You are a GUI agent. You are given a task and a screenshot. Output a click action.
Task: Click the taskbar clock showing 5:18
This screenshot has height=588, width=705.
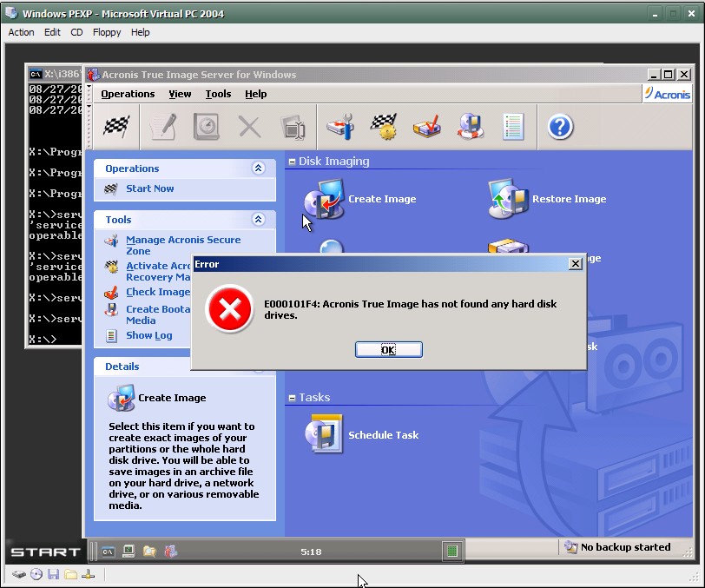pos(311,552)
